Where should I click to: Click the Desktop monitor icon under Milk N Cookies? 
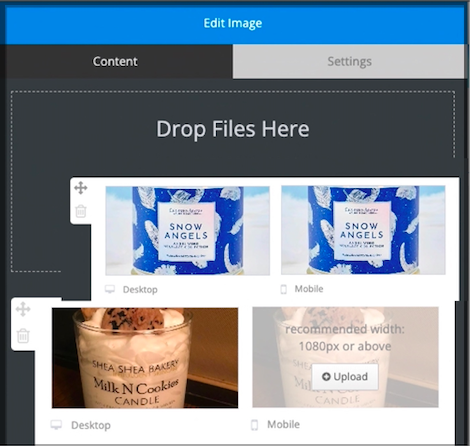(x=56, y=425)
